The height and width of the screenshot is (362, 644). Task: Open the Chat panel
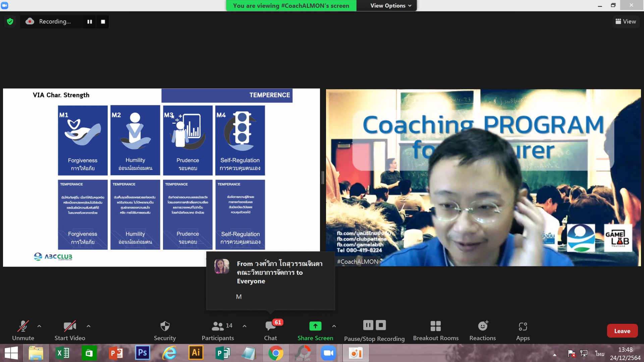coord(270,330)
